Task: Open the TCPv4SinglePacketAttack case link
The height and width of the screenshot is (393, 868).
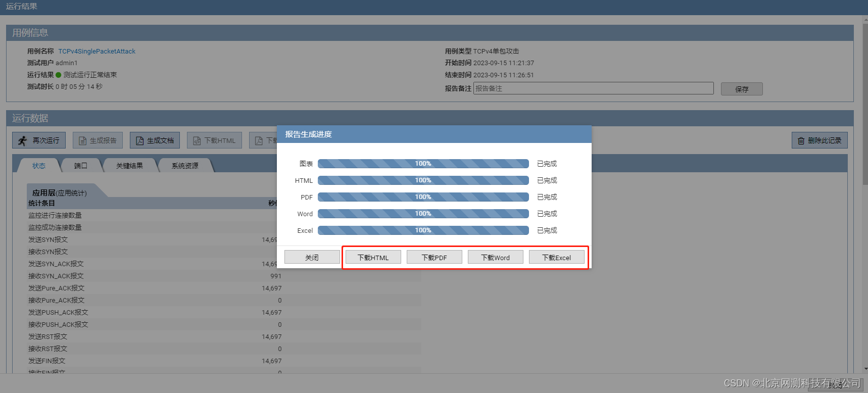Action: [x=97, y=52]
